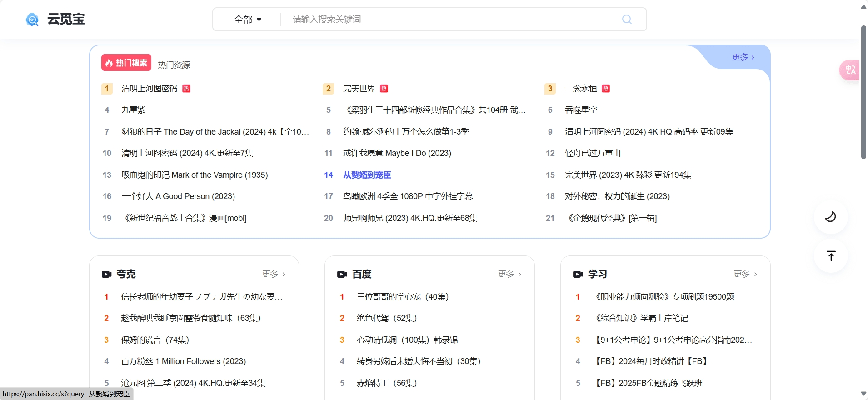Open 夸克 item 信长老师的年幼妻子

pos(202,297)
